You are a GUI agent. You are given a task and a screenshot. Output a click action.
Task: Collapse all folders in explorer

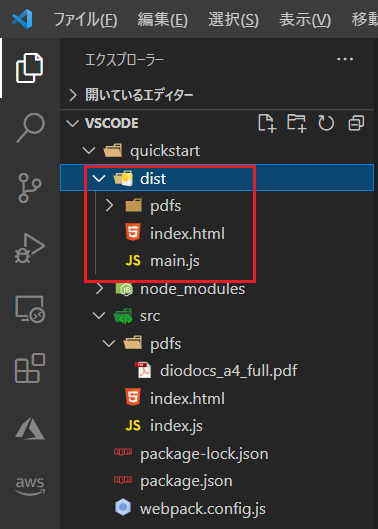click(x=356, y=123)
